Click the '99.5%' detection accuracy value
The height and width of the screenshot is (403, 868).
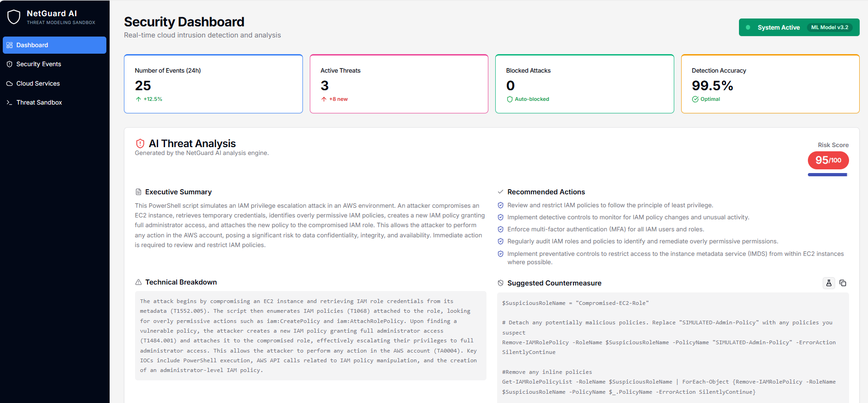click(712, 86)
